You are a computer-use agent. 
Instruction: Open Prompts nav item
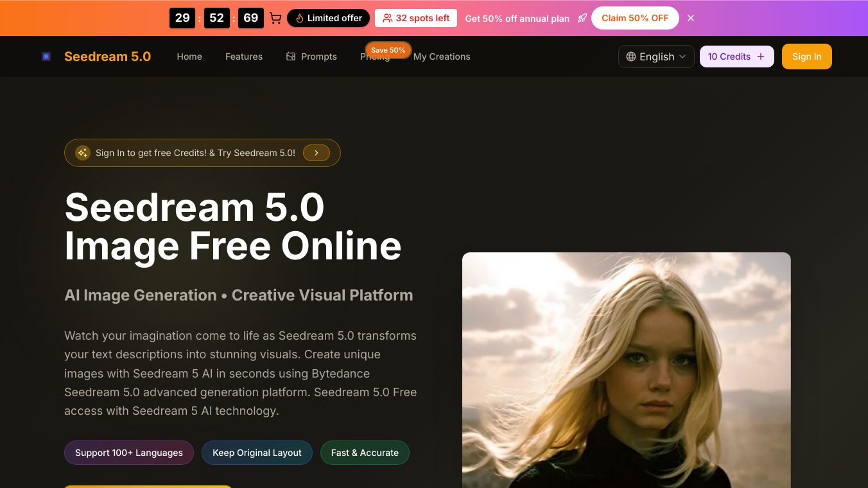(311, 57)
